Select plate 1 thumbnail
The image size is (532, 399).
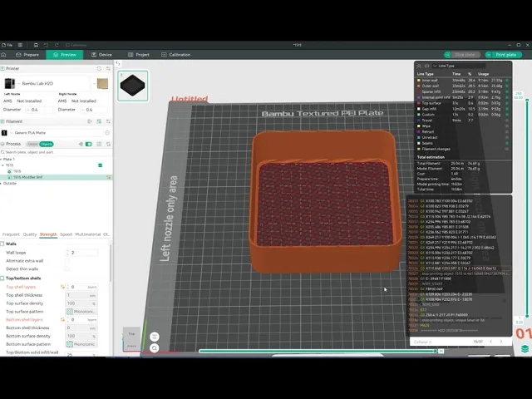[133, 86]
